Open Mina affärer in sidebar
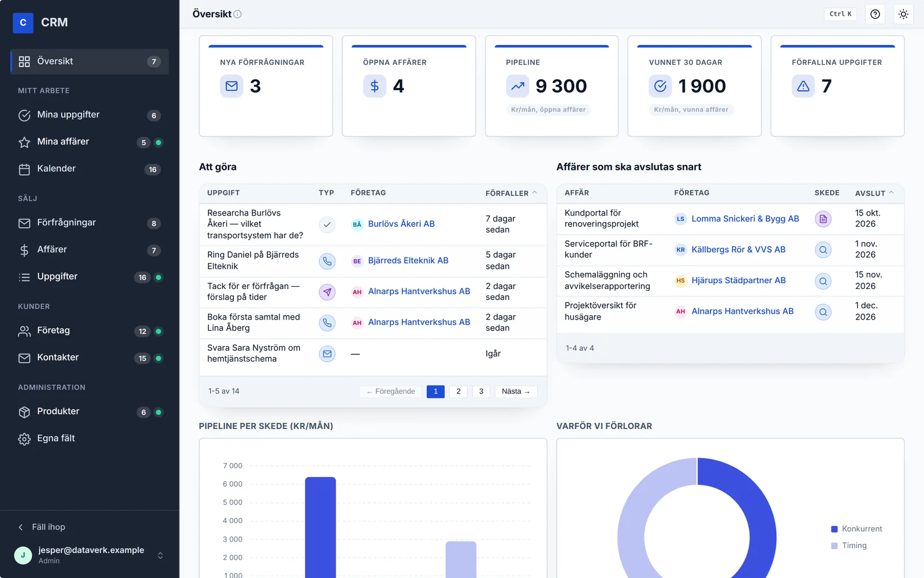The height and width of the screenshot is (578, 924). point(90,142)
